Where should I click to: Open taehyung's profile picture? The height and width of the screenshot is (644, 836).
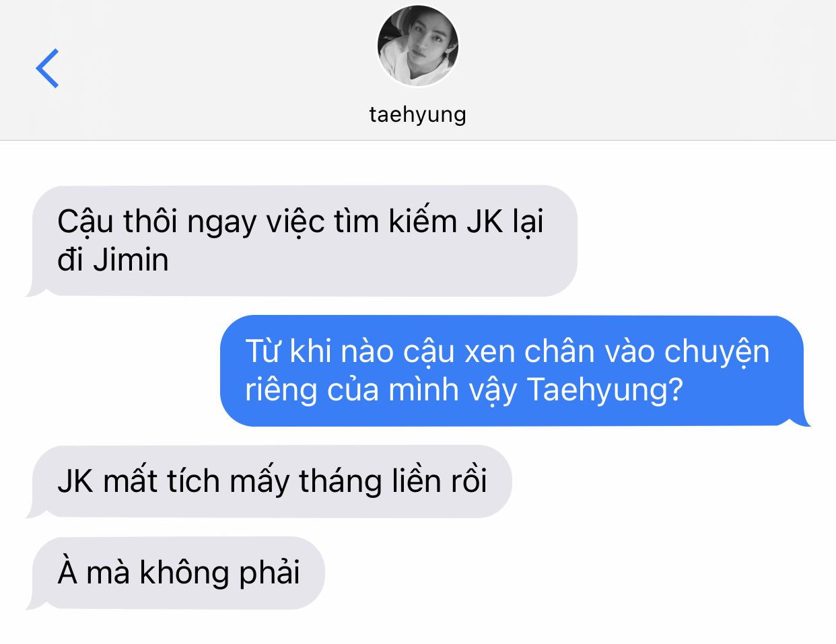coord(418,46)
